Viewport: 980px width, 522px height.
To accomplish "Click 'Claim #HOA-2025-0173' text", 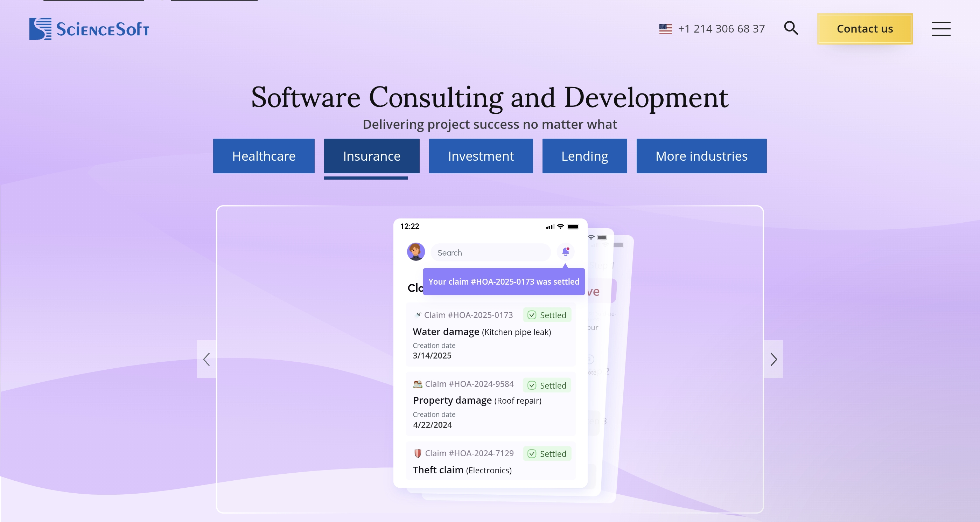I will pos(468,315).
